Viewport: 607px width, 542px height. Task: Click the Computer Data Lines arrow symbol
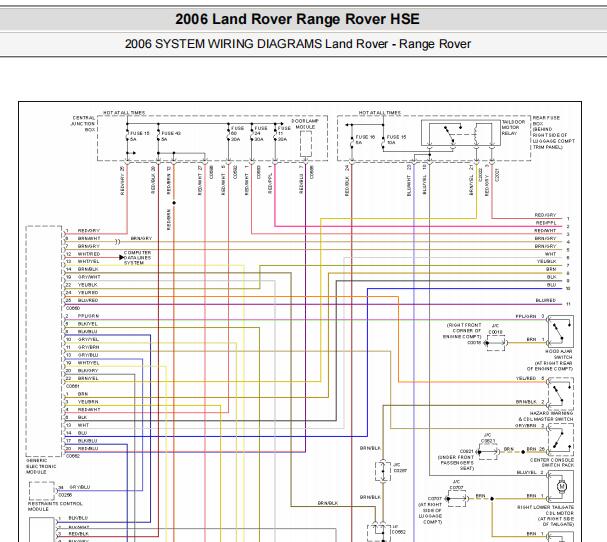click(121, 257)
